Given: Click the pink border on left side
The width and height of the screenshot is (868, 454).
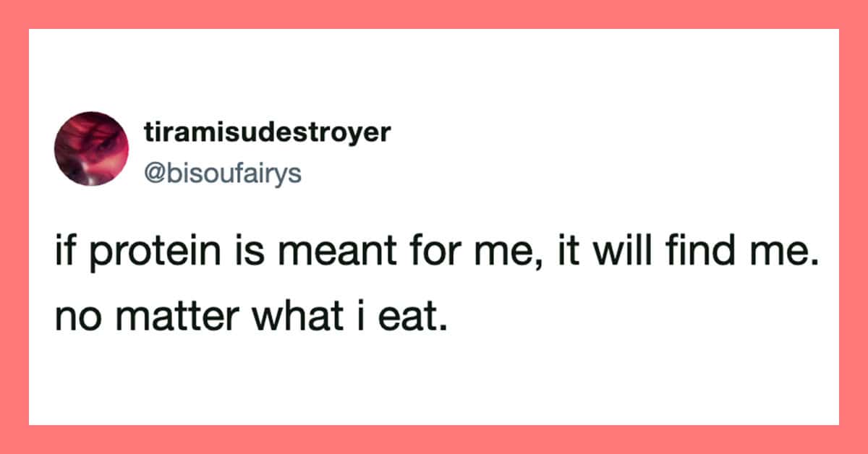Looking at the screenshot, I should [x=13, y=227].
